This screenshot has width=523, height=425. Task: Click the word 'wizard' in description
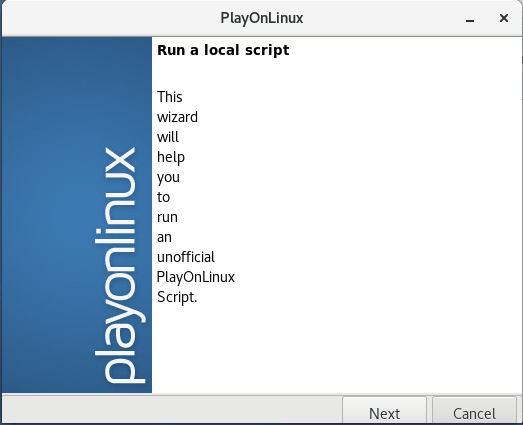point(177,117)
